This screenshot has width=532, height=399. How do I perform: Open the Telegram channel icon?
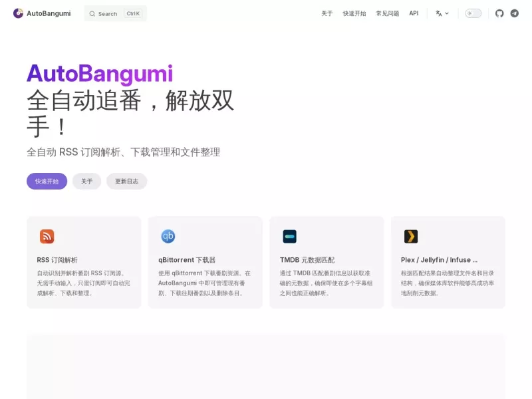point(515,13)
